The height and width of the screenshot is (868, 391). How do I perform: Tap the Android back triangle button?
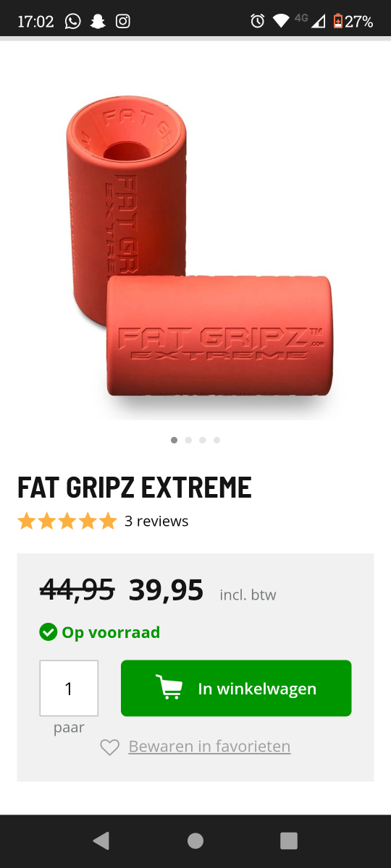point(101,841)
